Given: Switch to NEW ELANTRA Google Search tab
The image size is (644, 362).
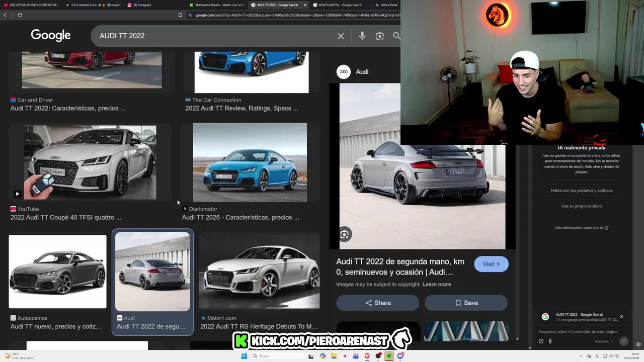Looking at the screenshot, I should point(340,5).
